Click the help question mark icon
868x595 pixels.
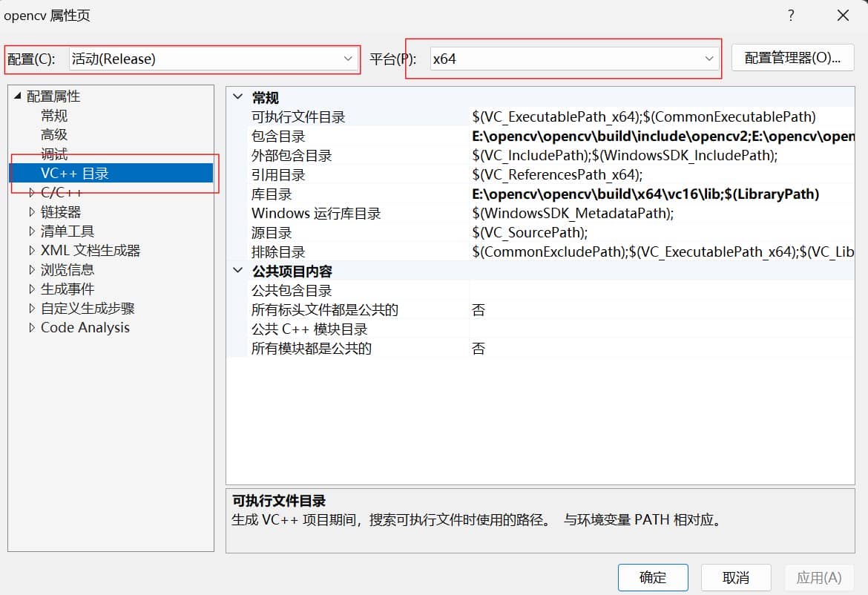tap(791, 16)
